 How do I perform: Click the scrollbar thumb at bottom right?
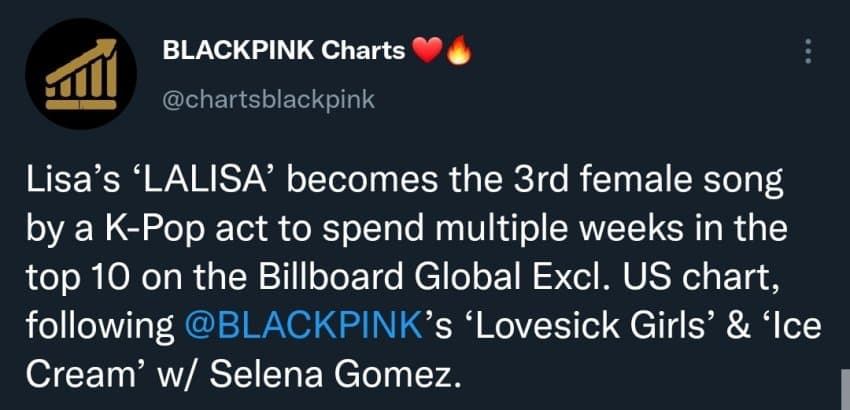coord(845,389)
